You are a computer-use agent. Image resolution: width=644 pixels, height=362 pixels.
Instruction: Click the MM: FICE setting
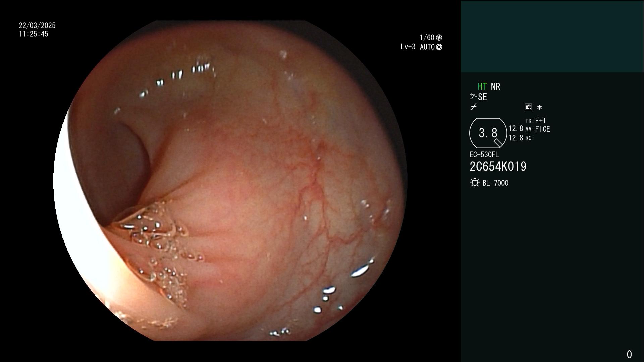(x=538, y=129)
